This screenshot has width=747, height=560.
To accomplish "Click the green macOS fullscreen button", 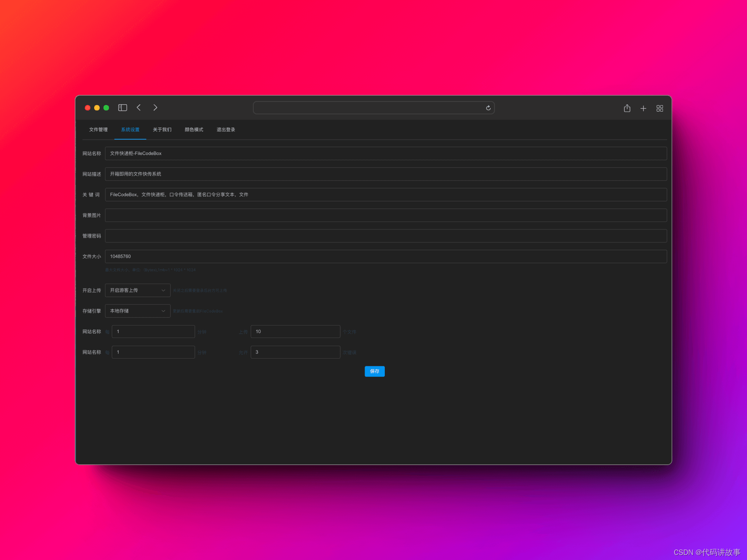I will point(106,108).
